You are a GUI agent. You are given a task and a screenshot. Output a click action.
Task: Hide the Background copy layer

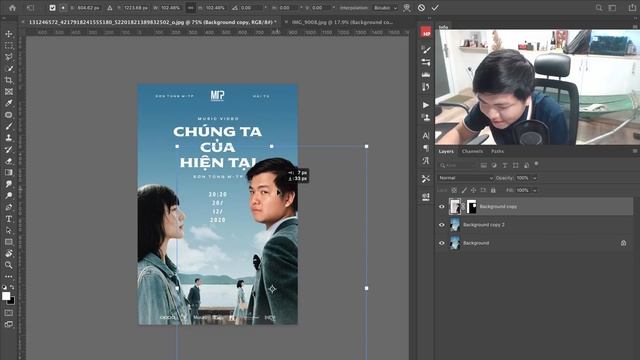click(x=442, y=207)
